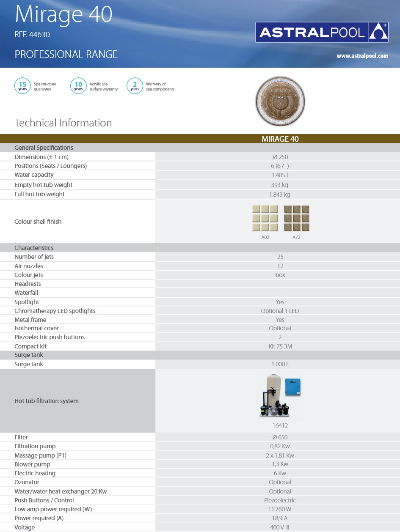Viewport: 400px width, 532px height.
Task: Select the REF. 44630 reference text
Action: pyautogui.click(x=32, y=35)
